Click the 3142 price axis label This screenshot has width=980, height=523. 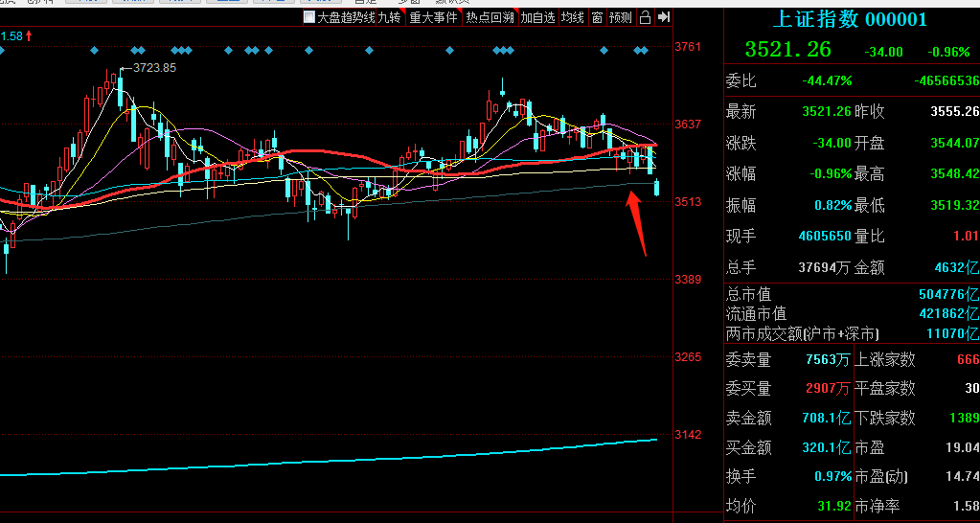pyautogui.click(x=689, y=434)
